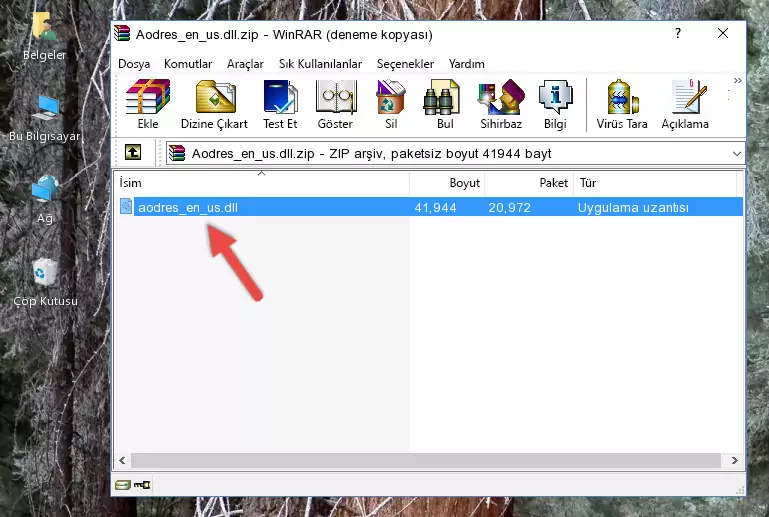Sort by Boyut column header
This screenshot has height=517, width=769.
447,183
